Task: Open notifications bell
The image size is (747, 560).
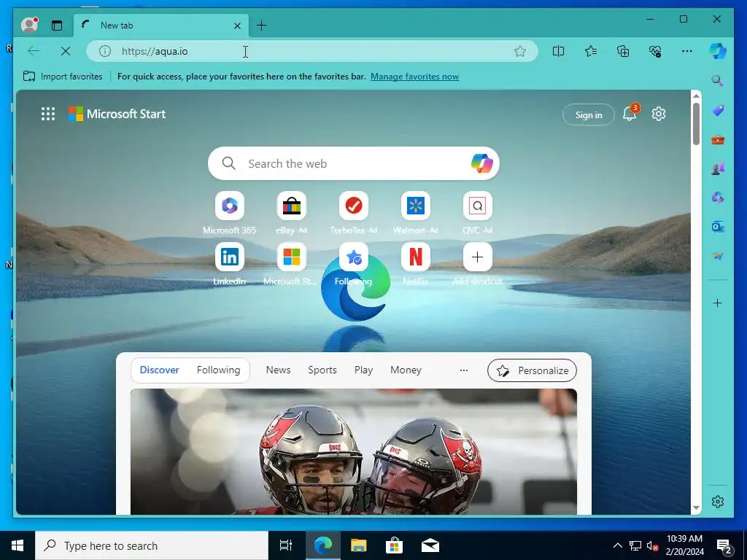Action: (630, 114)
